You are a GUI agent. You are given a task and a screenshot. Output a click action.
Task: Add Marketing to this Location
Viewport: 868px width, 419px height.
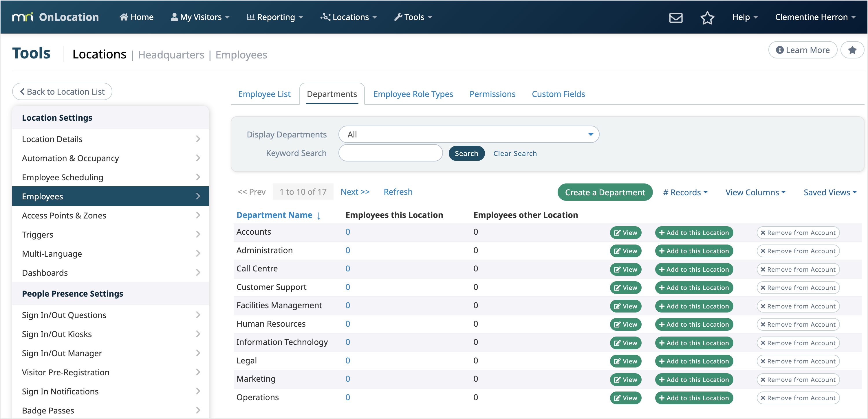pyautogui.click(x=694, y=380)
